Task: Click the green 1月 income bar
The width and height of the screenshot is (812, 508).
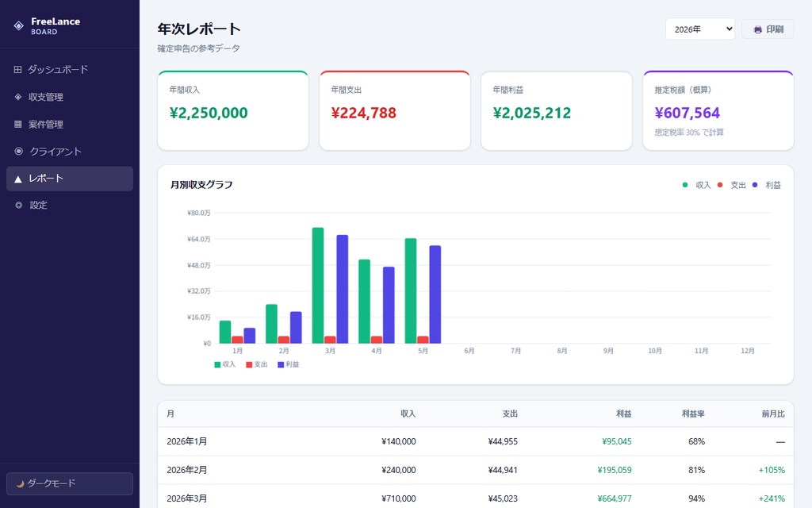Action: 225,332
